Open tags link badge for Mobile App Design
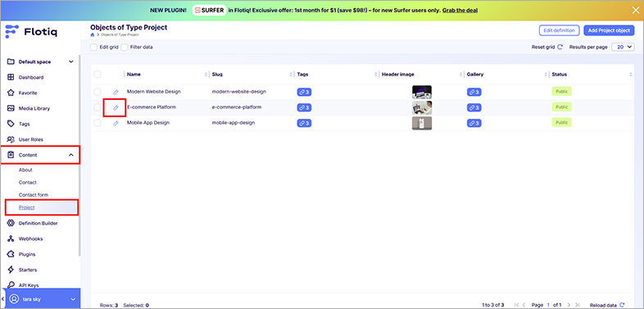This screenshot has height=309, width=644. tap(304, 123)
